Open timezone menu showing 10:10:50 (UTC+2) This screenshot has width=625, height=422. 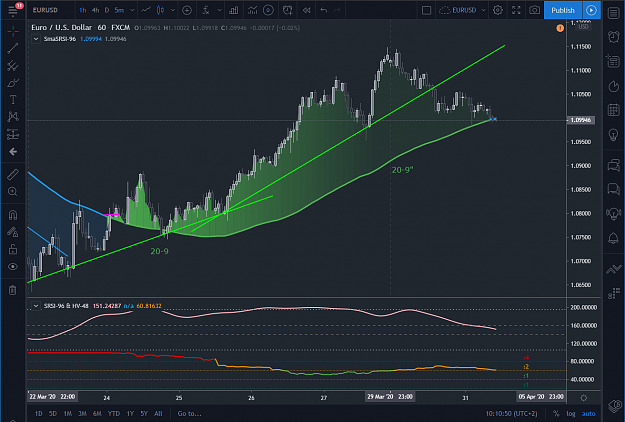click(x=511, y=413)
